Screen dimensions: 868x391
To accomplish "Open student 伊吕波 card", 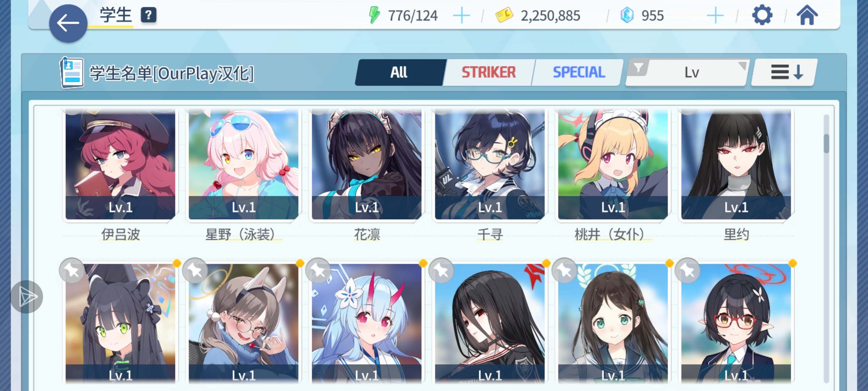I will pos(120,165).
